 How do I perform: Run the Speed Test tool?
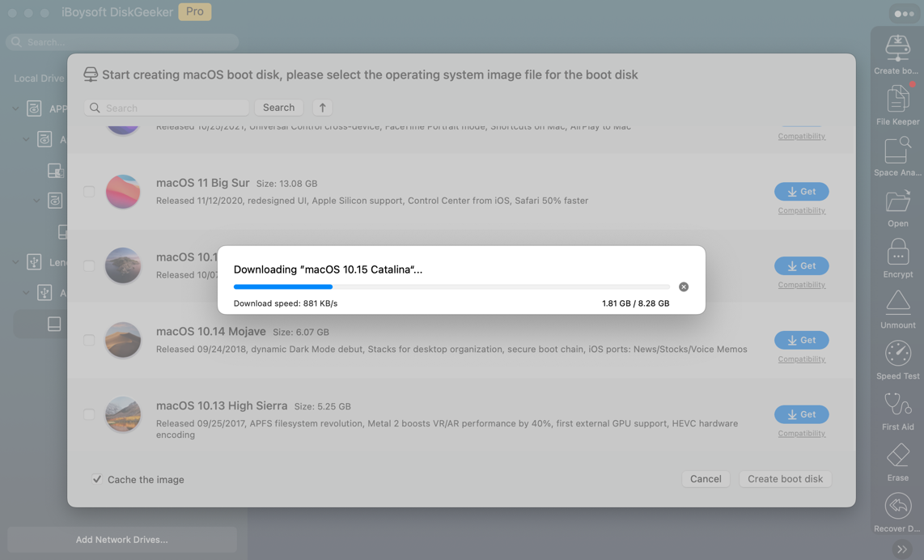pos(897,354)
